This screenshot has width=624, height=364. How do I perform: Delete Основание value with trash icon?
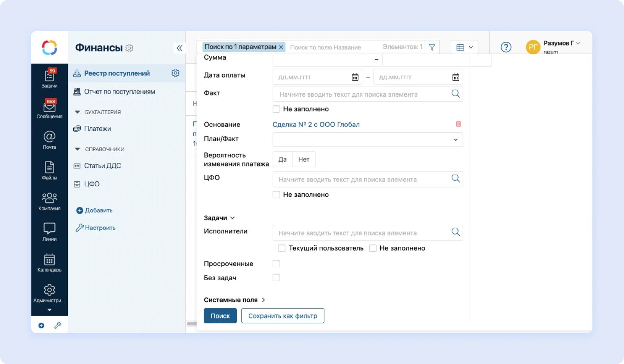(x=458, y=124)
